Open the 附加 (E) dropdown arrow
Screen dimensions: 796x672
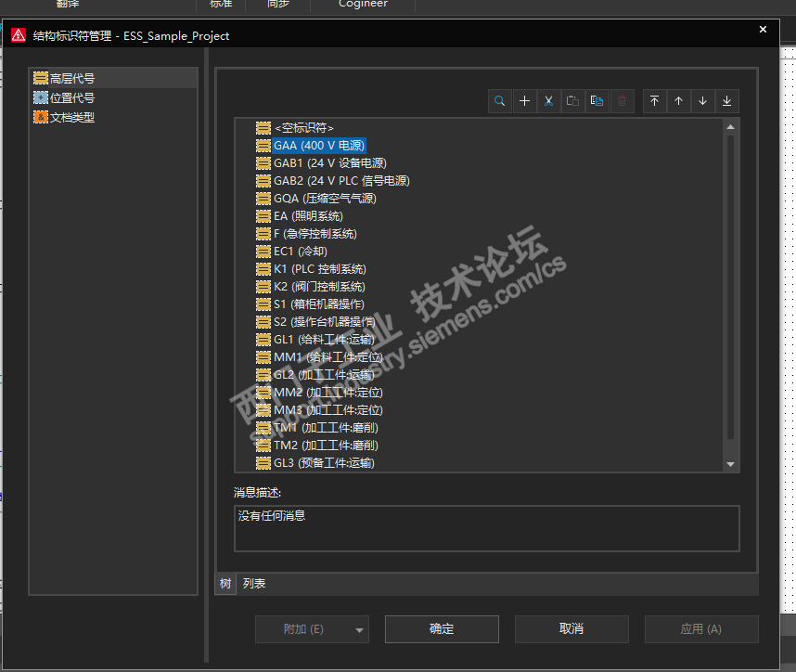click(x=359, y=630)
